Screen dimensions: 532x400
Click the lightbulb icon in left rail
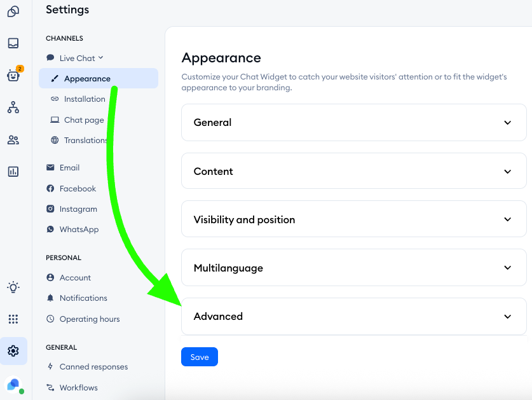pos(13,287)
